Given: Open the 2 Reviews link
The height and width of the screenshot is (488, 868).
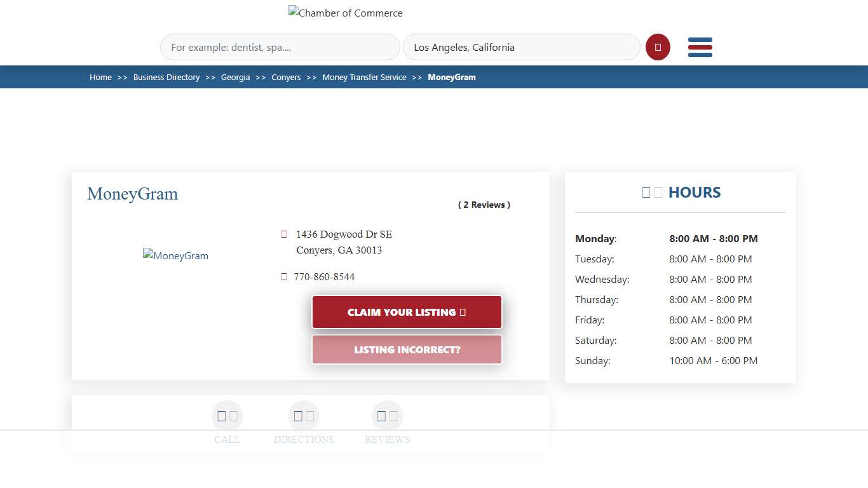Looking at the screenshot, I should tap(484, 205).
